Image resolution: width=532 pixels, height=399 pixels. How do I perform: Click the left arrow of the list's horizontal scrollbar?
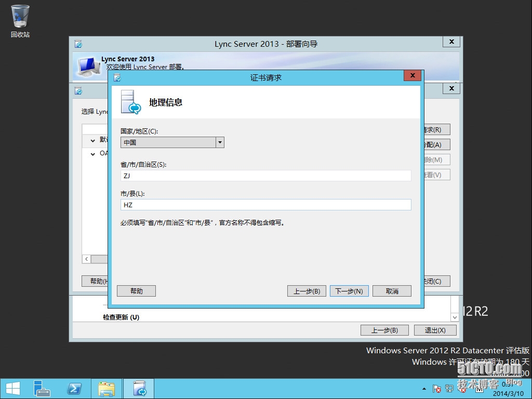[87, 259]
